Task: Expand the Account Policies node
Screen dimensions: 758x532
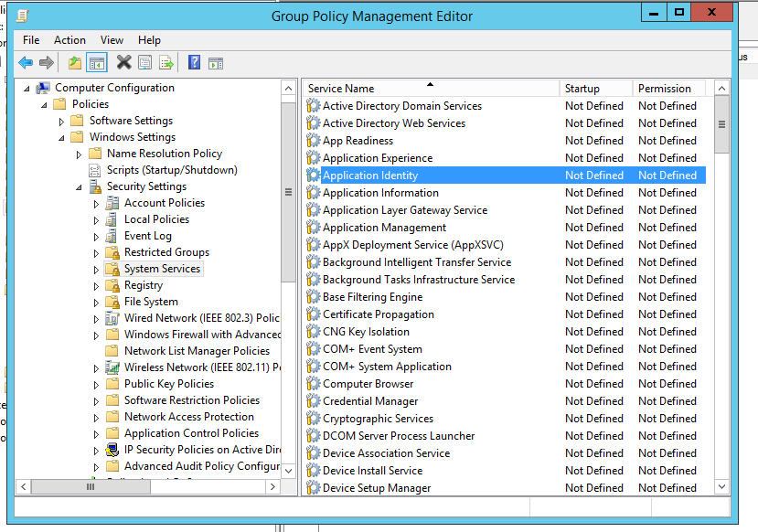Action: (x=96, y=204)
